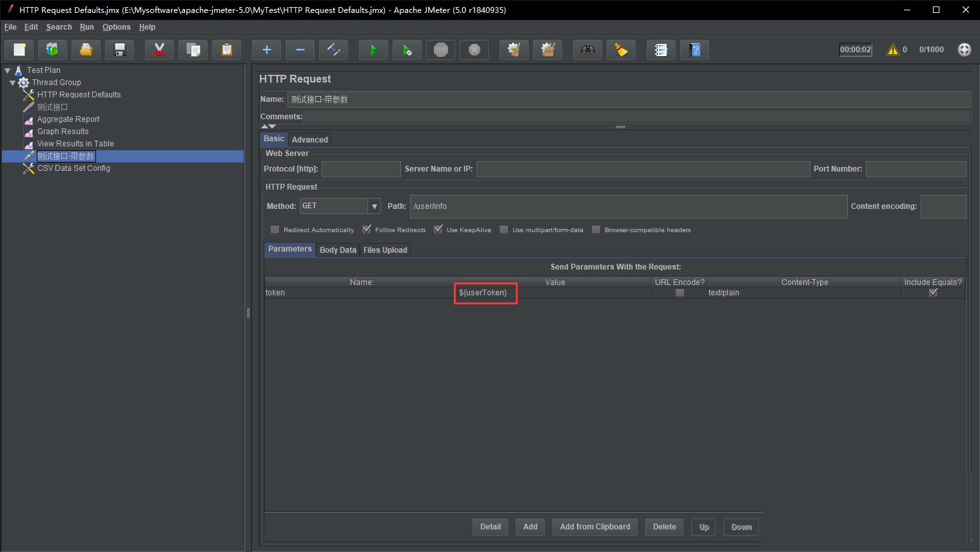This screenshot has height=552, width=980.
Task: Switch to the Body Data tab
Action: point(338,250)
